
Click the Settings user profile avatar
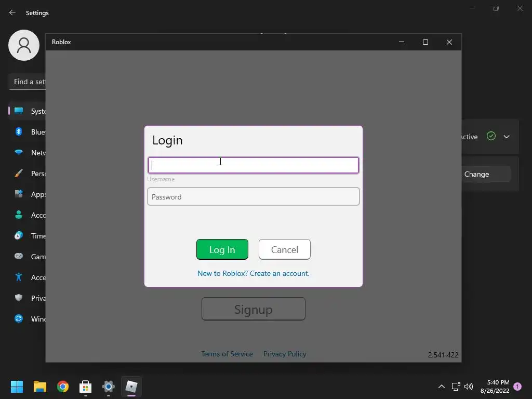tap(24, 45)
